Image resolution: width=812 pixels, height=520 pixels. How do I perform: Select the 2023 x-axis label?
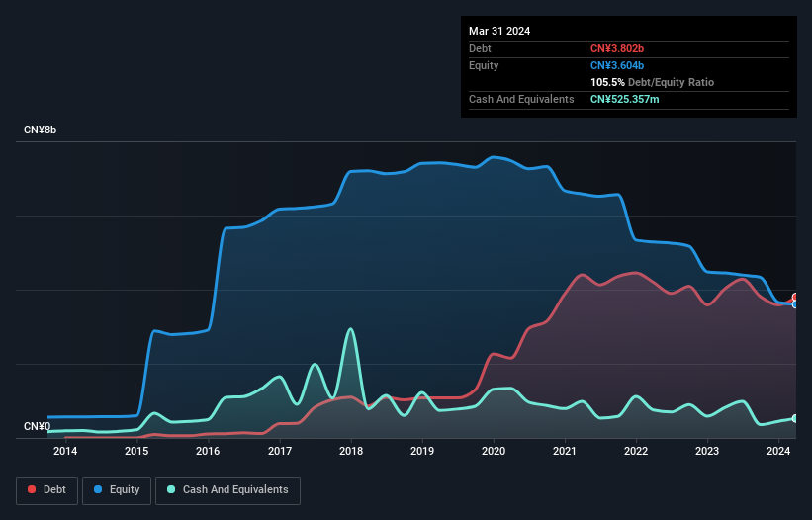[707, 451]
